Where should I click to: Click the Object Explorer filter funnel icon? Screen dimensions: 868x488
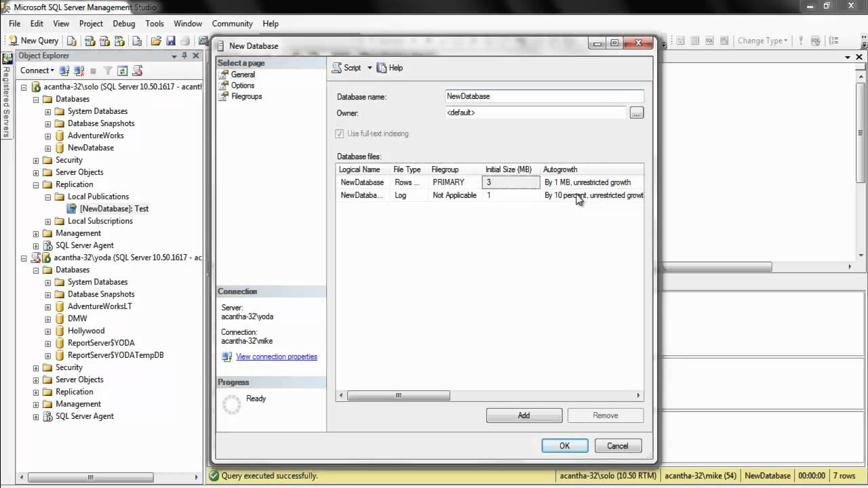click(x=108, y=70)
